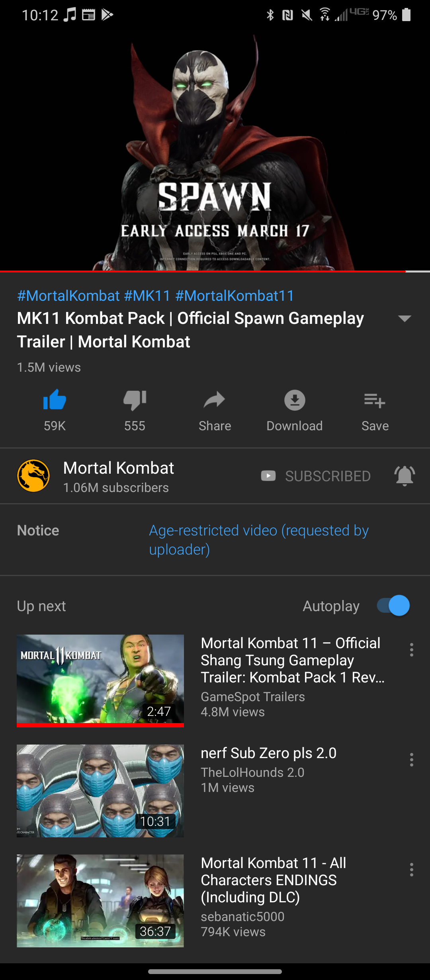
Task: Open options menu for nerf Sub Zero video
Action: [411, 760]
